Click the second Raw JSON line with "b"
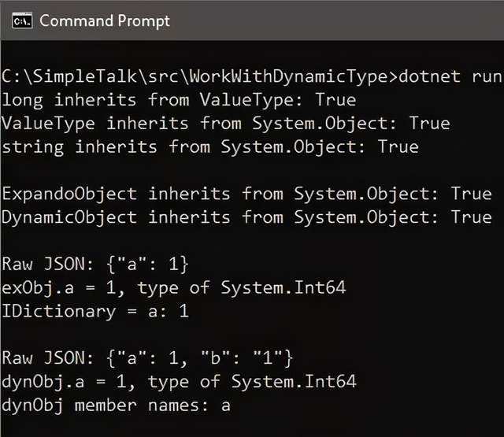 click(147, 358)
